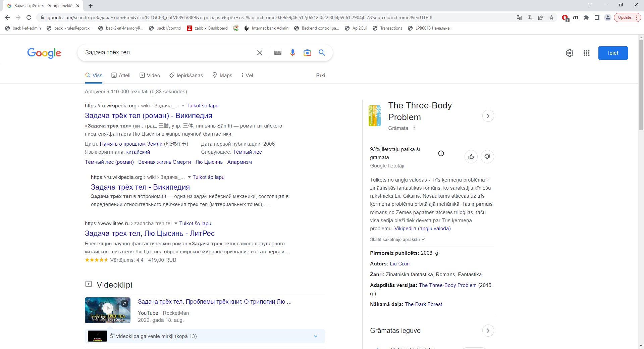
Task: Expand Skatīt sākotnējo aprakstu
Action: tap(397, 239)
